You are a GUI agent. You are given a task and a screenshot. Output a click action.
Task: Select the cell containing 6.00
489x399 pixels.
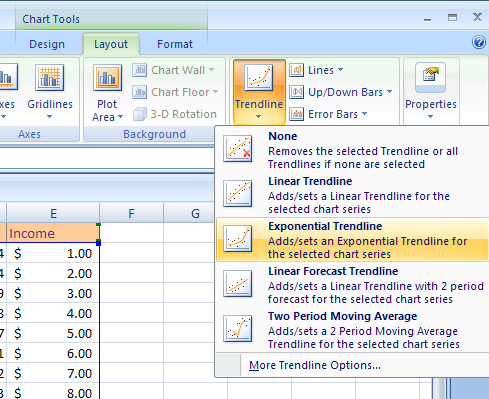(x=53, y=353)
